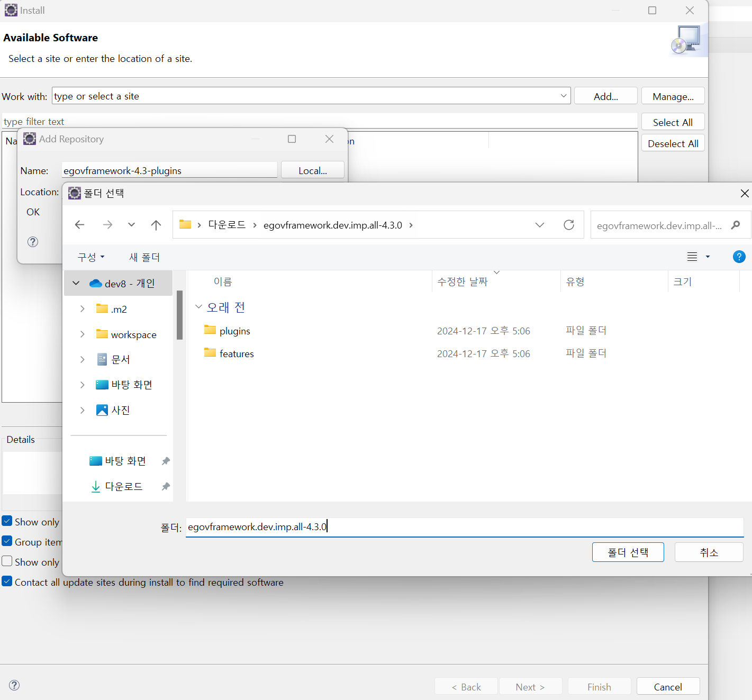
Task: Toggle Contact all update sites checkbox
Action: [x=7, y=581]
